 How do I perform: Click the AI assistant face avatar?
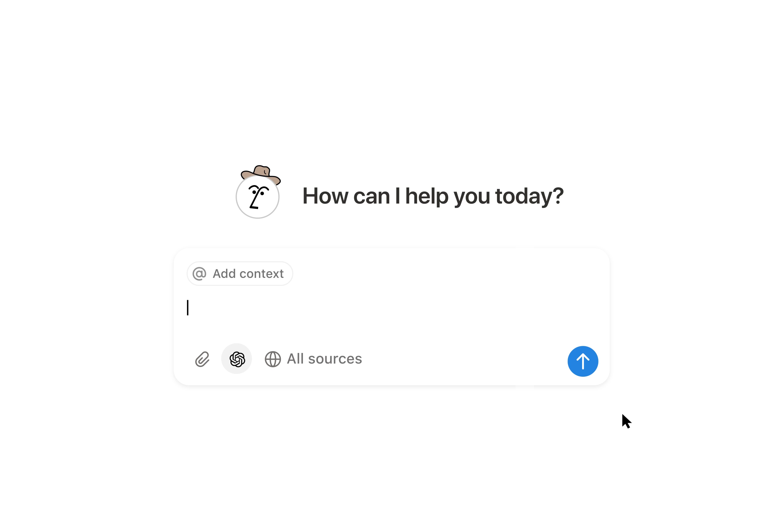(x=258, y=196)
